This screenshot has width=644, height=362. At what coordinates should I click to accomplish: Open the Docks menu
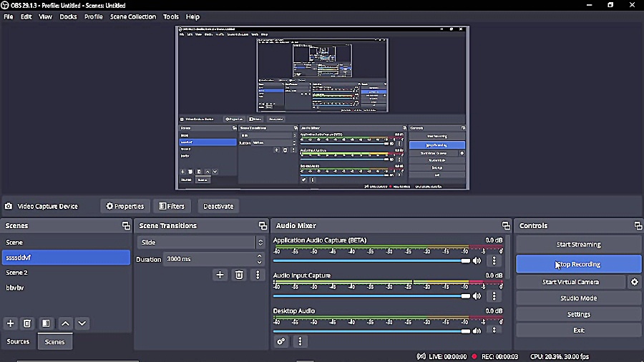(68, 17)
